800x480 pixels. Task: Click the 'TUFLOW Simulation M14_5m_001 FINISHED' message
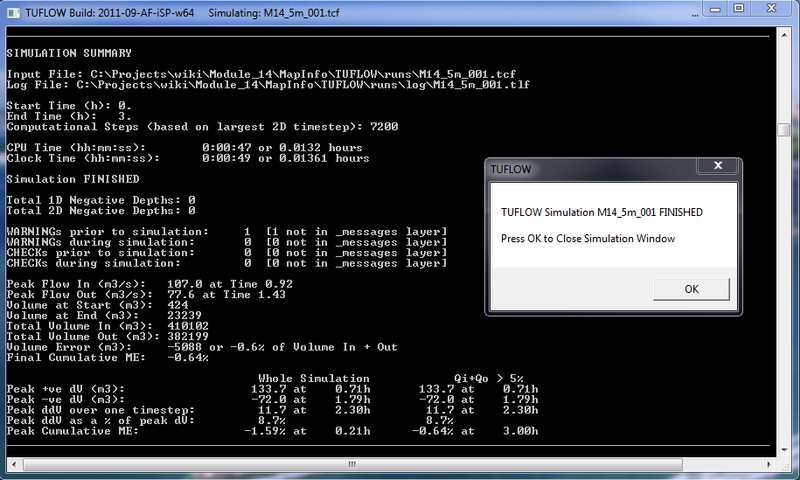click(602, 213)
